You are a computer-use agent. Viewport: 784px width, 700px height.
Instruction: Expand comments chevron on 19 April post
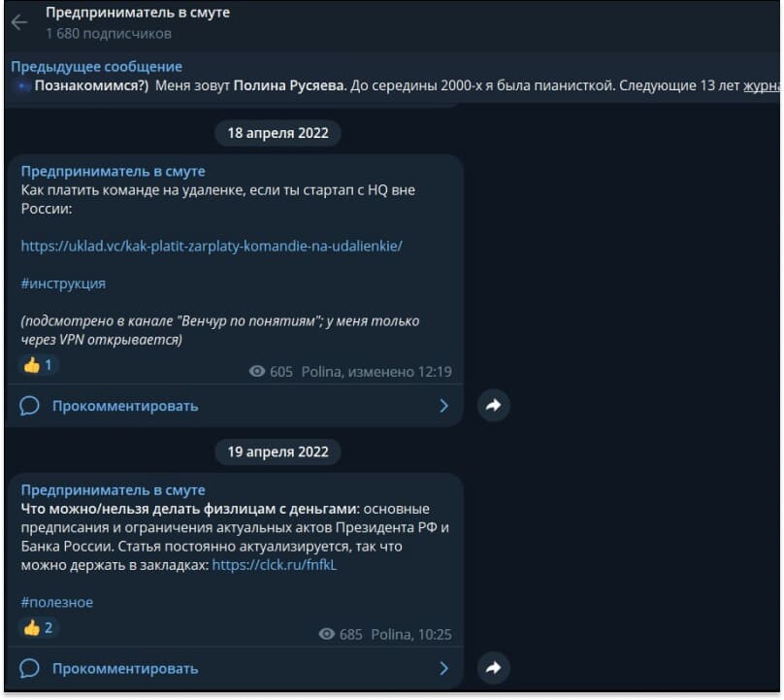tap(444, 669)
